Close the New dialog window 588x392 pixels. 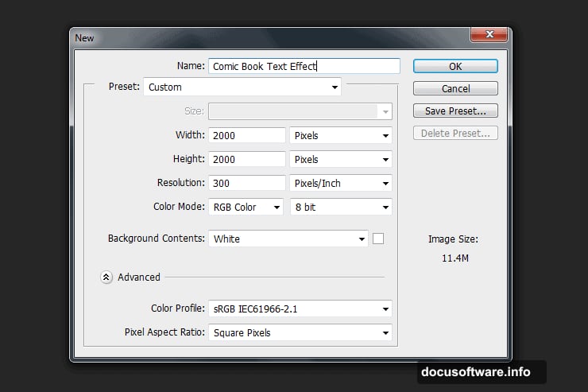coord(489,36)
